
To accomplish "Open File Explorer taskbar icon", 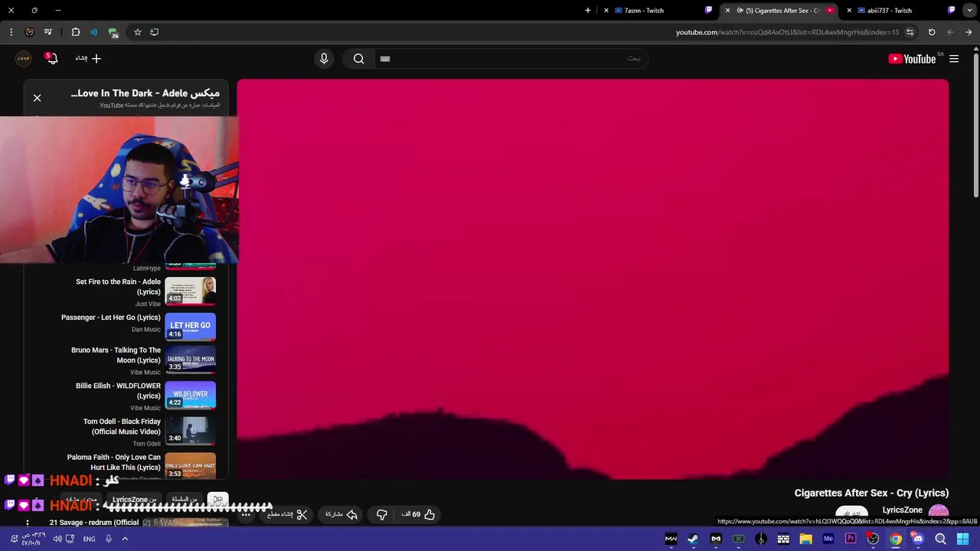I will 805,539.
